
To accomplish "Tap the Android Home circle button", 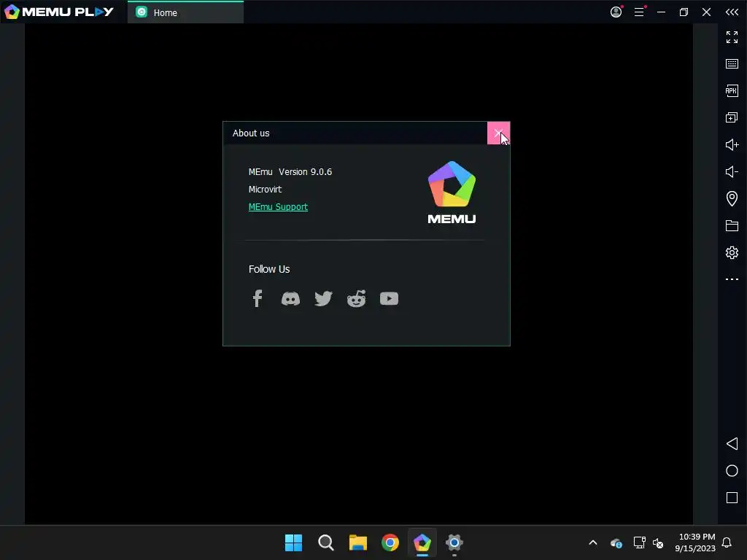I will (732, 471).
